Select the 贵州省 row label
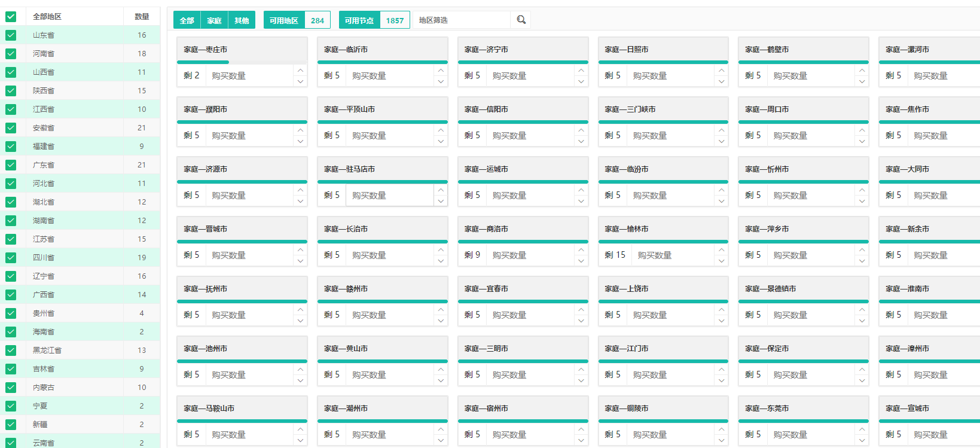This screenshot has height=448, width=980. point(44,313)
